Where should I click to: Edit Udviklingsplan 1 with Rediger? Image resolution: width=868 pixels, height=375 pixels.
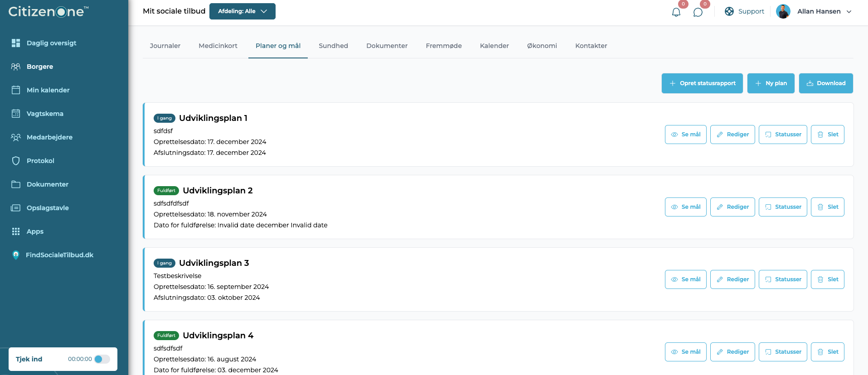coord(732,135)
